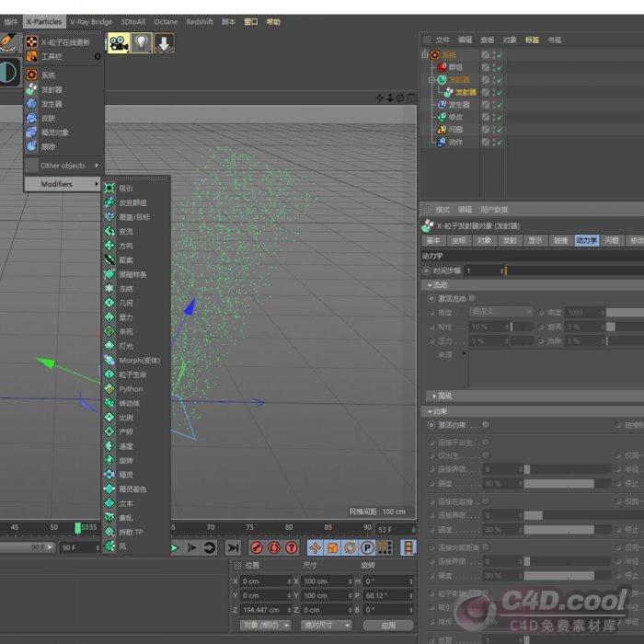Image resolution: width=644 pixels, height=644 pixels.
Task: Select the 吸引 modifier in the submenu
Action: (125, 189)
